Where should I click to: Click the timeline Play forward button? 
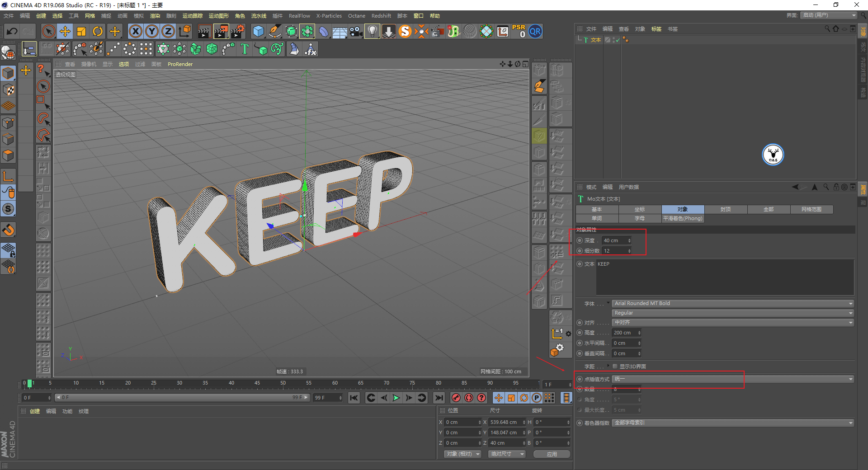click(x=396, y=398)
